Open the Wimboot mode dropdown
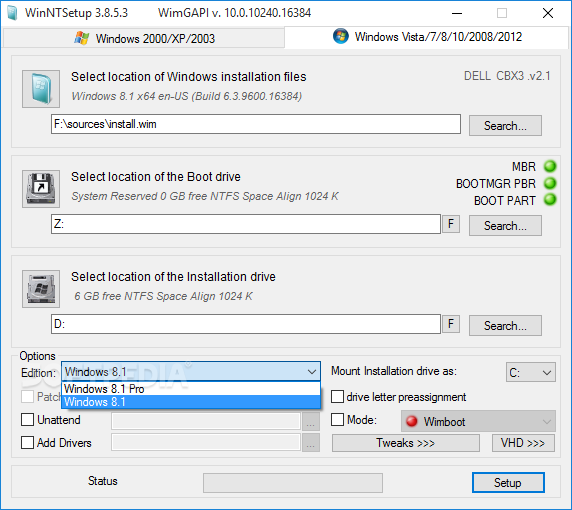The height and width of the screenshot is (510, 572). (478, 421)
